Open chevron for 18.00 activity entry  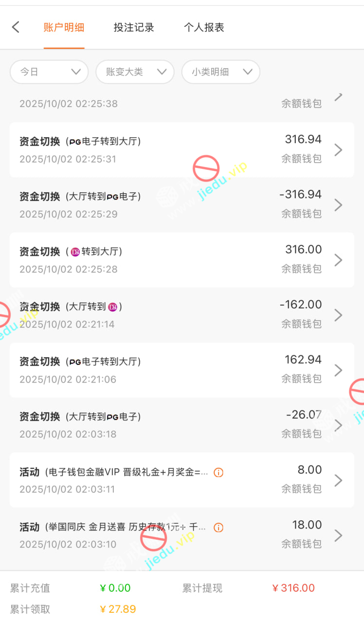339,535
